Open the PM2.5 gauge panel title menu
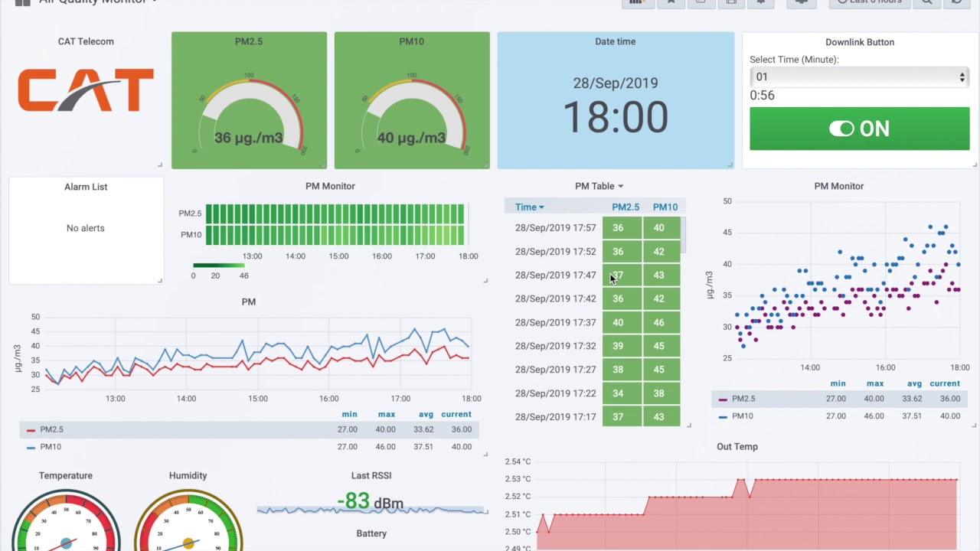Viewport: 980px width, 551px height. 249,41
